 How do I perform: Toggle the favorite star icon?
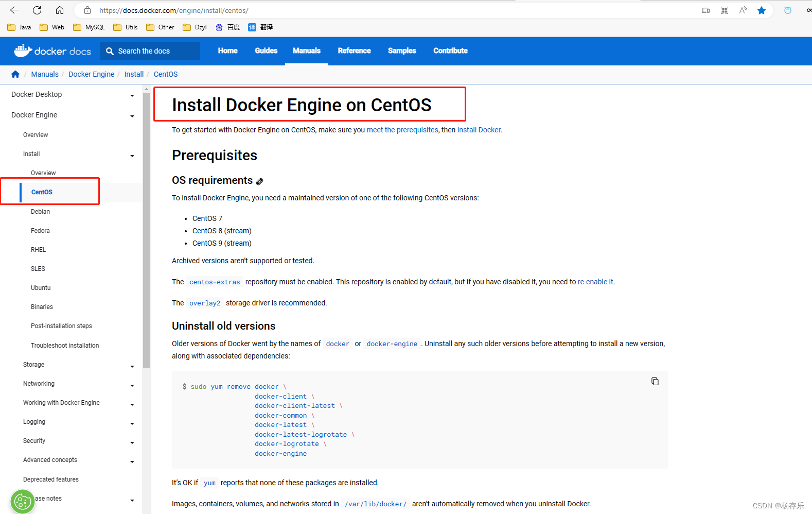pos(762,10)
